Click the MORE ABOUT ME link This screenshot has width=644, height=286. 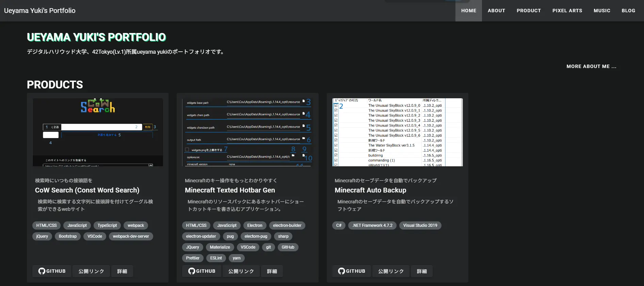point(591,66)
